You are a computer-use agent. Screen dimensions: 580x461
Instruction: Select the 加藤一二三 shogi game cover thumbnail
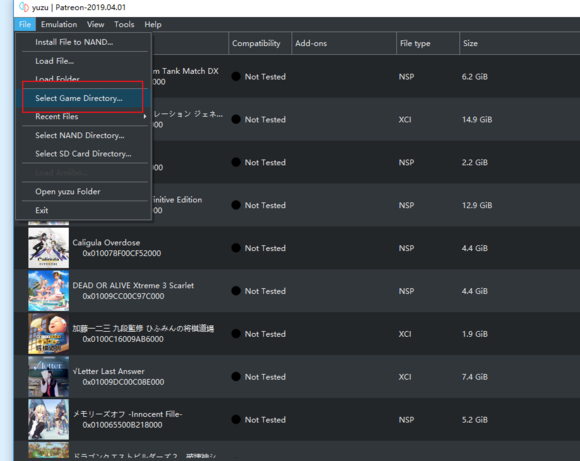pyautogui.click(x=48, y=334)
